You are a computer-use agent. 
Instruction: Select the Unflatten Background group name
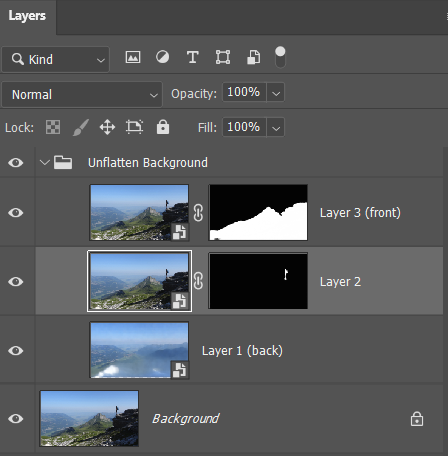click(148, 163)
